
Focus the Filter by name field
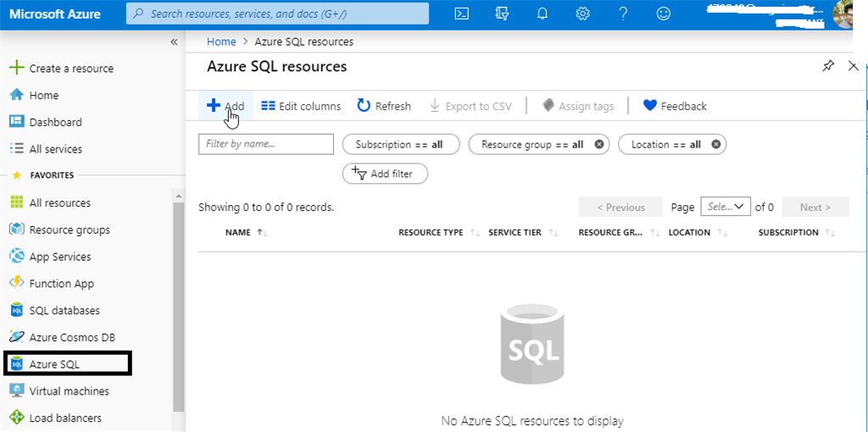(266, 144)
